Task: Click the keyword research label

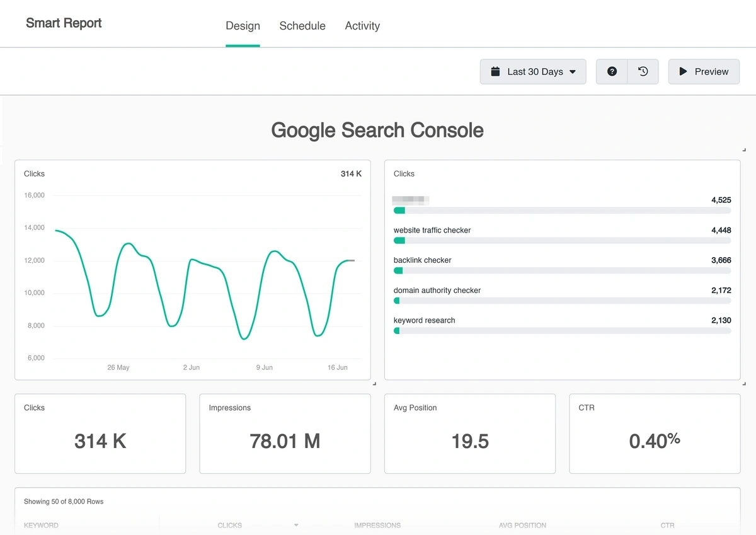Action: pos(425,320)
